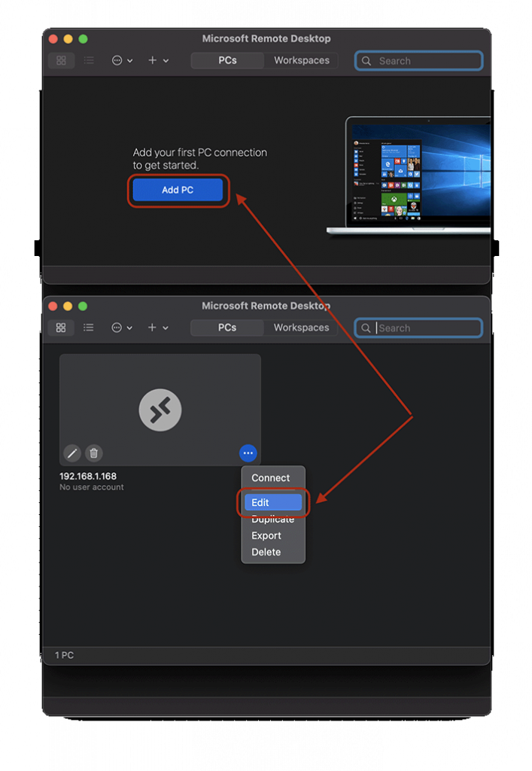
Task: Select PCs tab in bottom window
Action: click(x=227, y=328)
